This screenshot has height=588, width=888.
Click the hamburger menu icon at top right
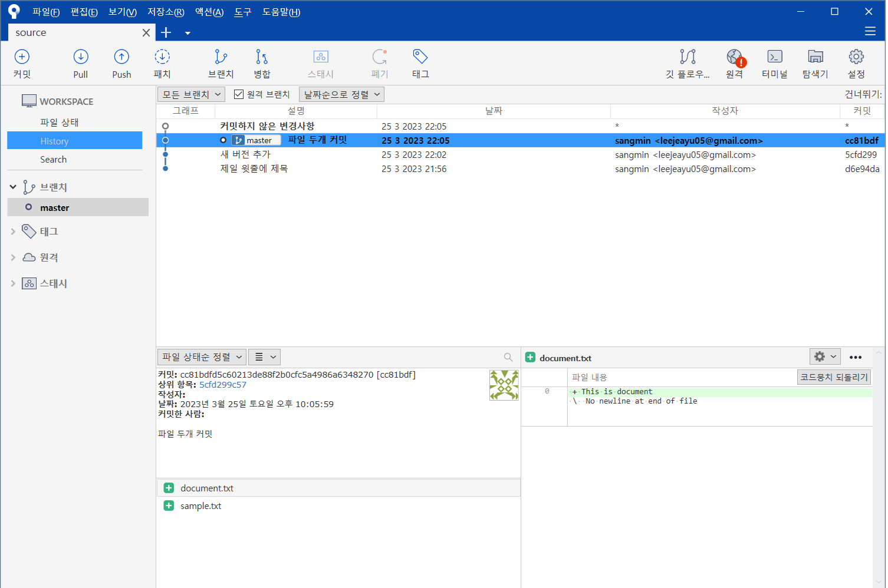[870, 31]
